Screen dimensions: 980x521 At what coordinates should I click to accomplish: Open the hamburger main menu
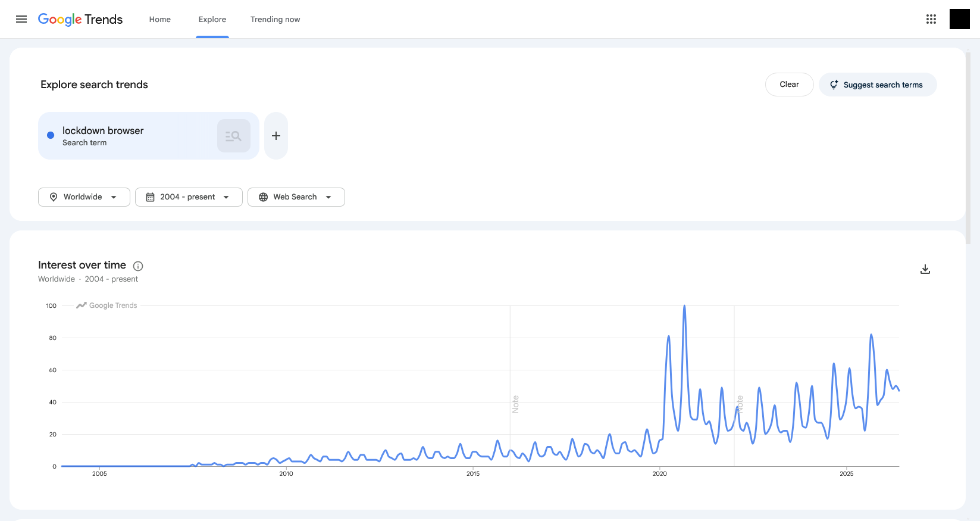[21, 19]
